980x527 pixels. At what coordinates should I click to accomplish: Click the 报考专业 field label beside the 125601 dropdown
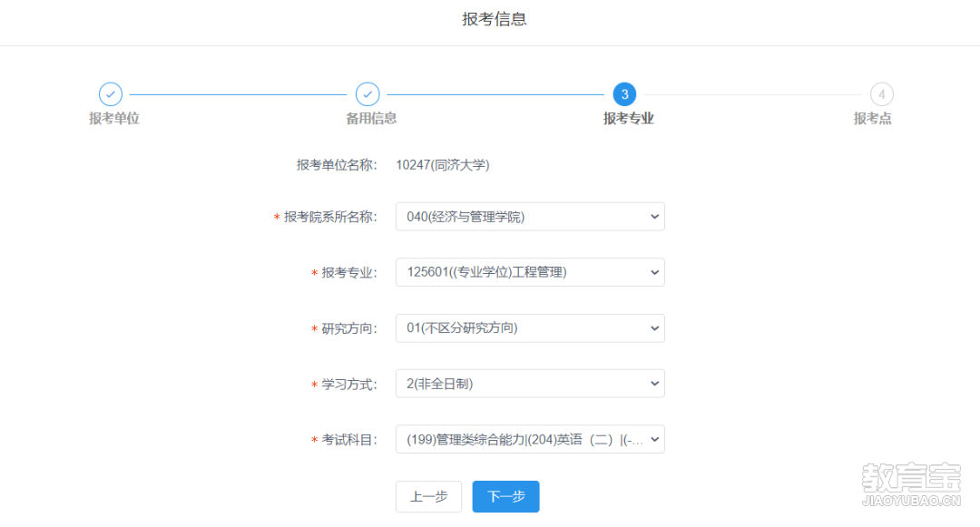click(348, 273)
